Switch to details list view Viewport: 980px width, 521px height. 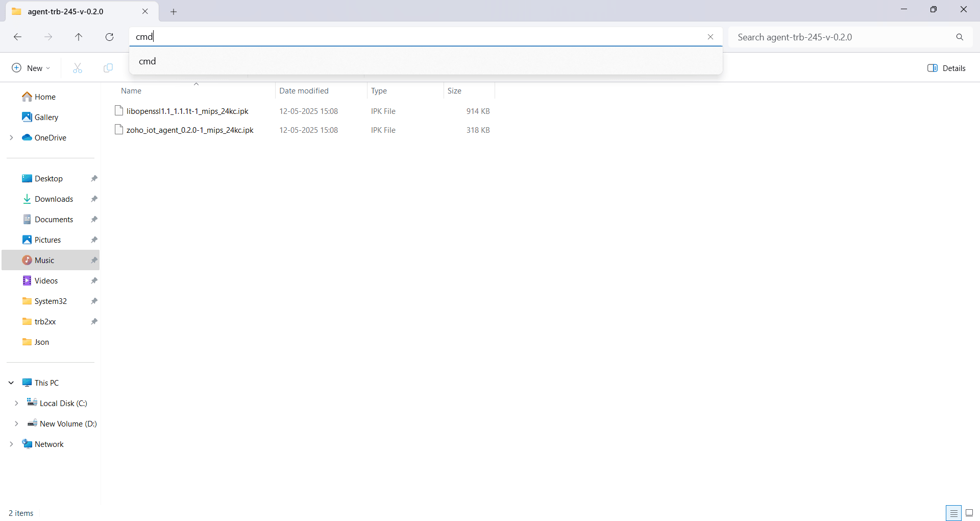point(953,513)
